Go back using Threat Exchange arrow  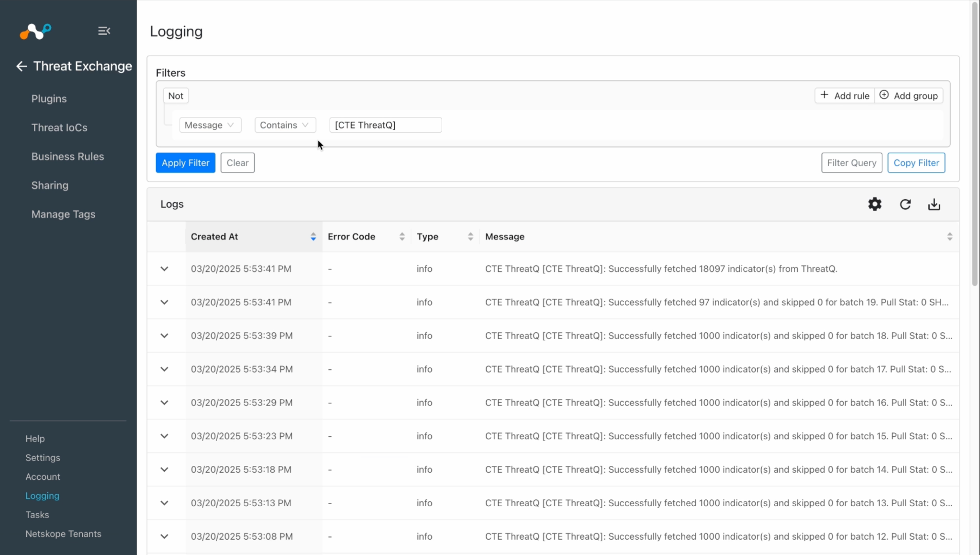22,66
